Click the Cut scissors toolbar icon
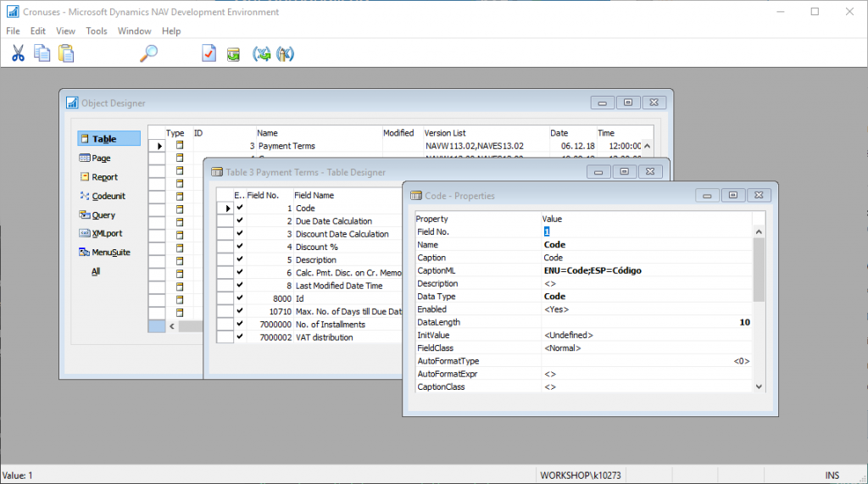The image size is (868, 484). pyautogui.click(x=18, y=53)
